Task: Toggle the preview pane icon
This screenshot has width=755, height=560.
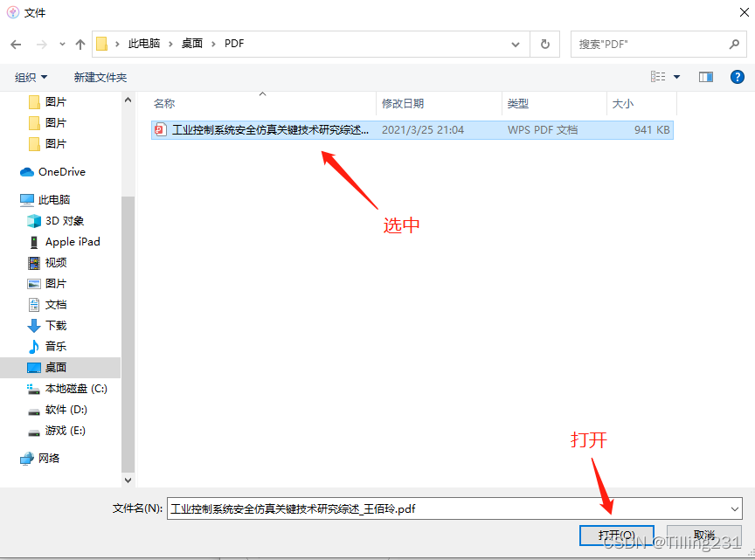Action: coord(705,77)
